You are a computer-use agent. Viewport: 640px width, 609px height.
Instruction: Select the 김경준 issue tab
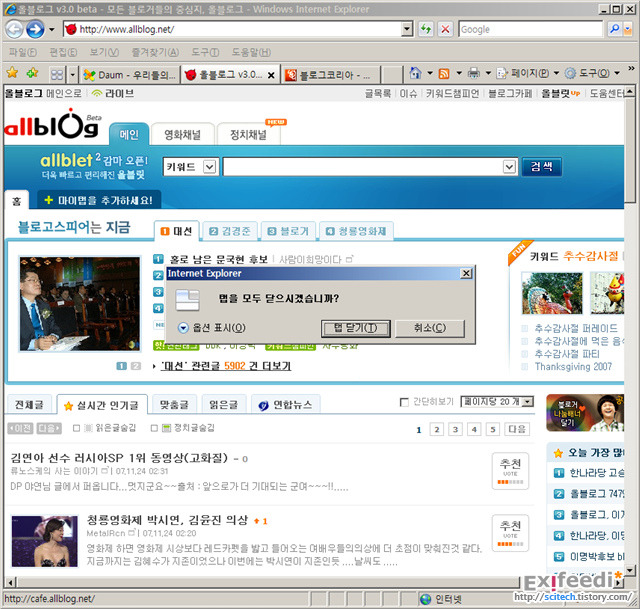230,231
